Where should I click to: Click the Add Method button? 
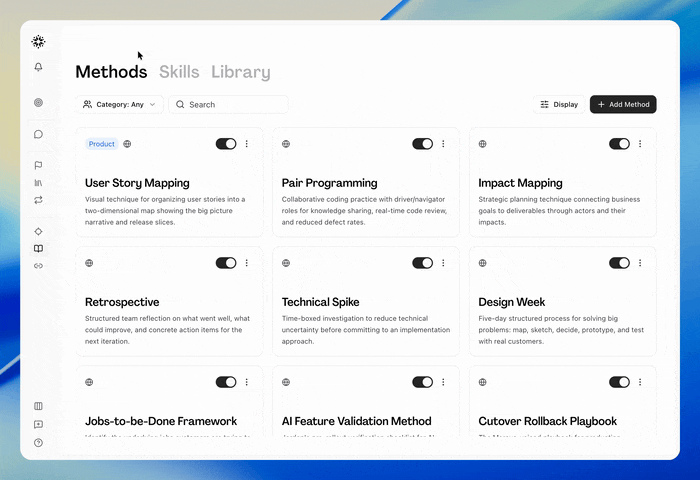(x=623, y=104)
